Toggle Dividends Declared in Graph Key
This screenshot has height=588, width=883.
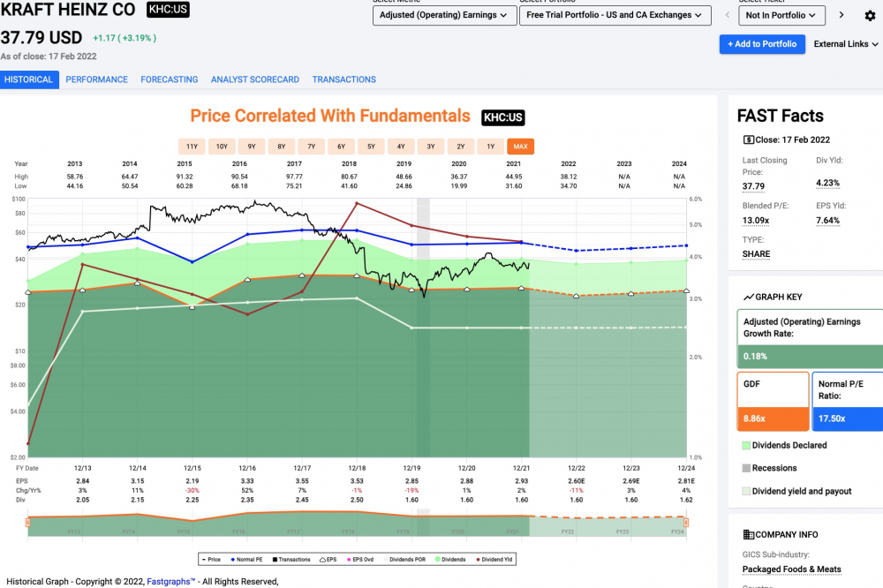coord(784,445)
